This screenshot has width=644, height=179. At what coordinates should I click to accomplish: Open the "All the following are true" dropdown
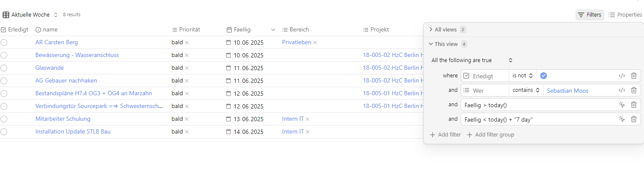point(472,60)
